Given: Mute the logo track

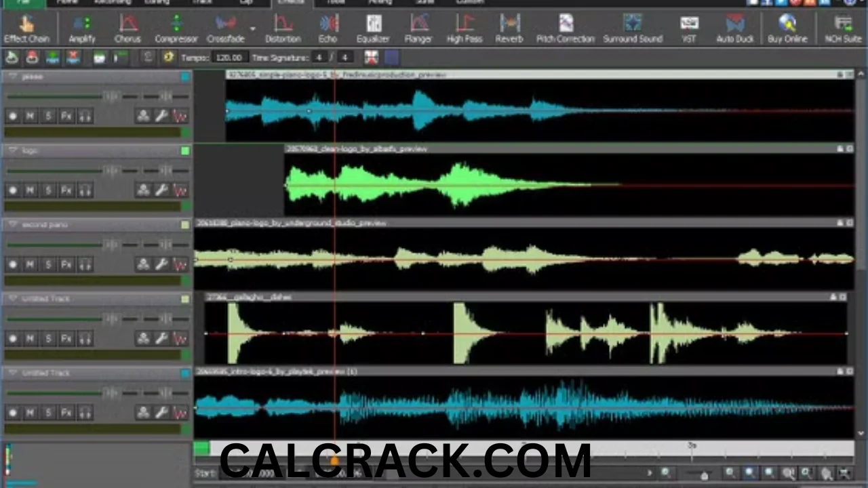Looking at the screenshot, I should point(30,190).
